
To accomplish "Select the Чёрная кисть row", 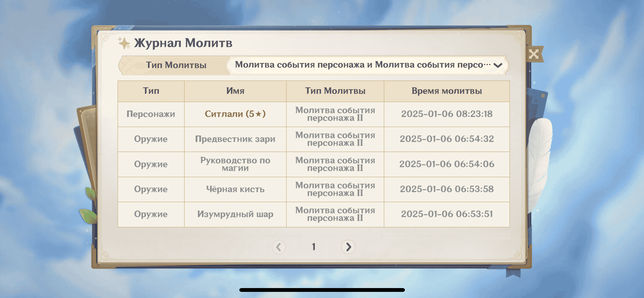I will point(235,189).
